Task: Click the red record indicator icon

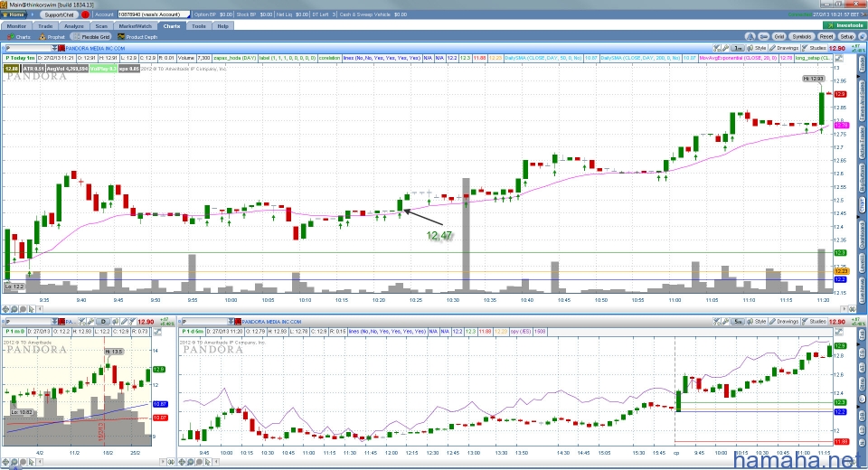Action: point(85,14)
